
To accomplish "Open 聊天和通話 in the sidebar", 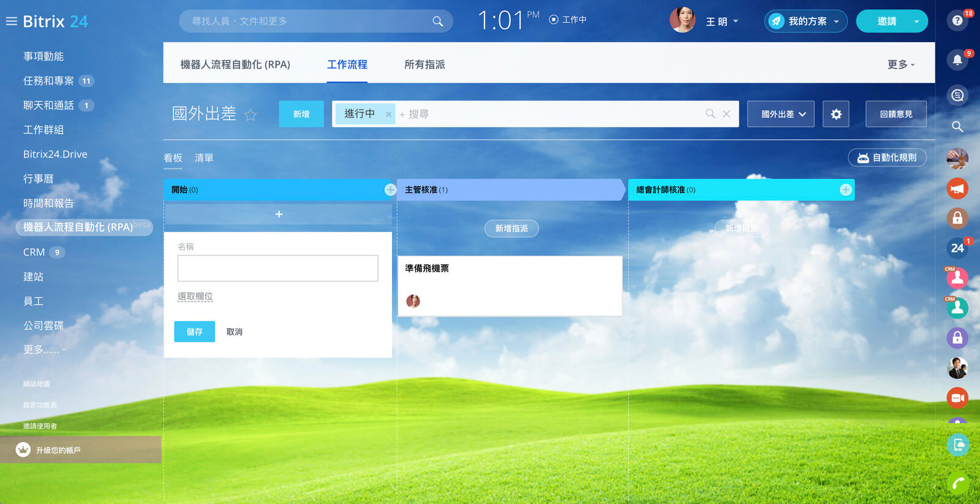I will pyautogui.click(x=48, y=105).
